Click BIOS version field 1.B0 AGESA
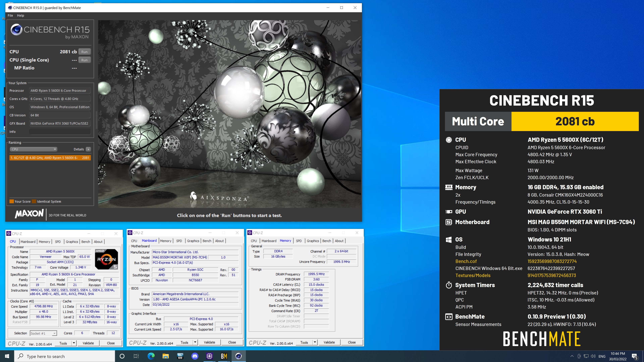The image size is (644, 362). click(x=195, y=299)
